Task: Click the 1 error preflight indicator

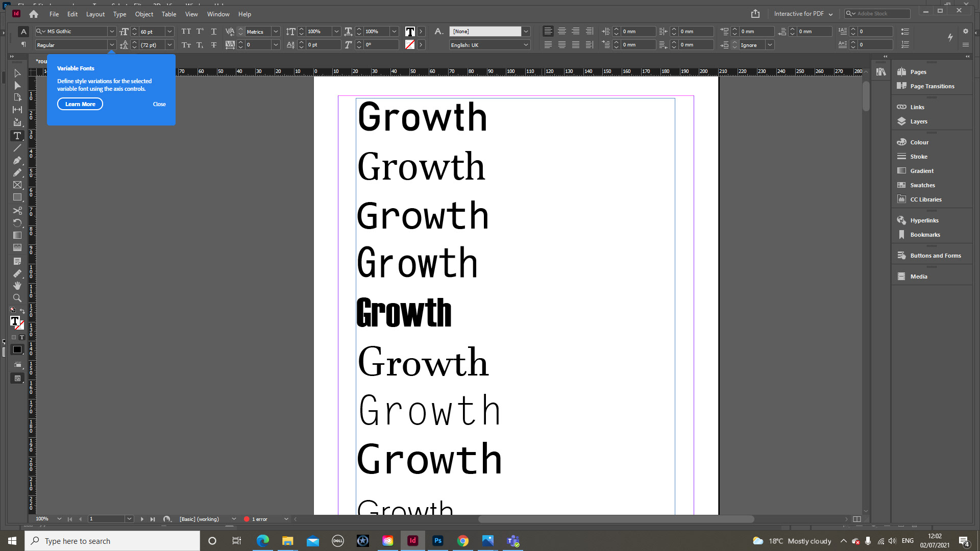Action: point(256,519)
